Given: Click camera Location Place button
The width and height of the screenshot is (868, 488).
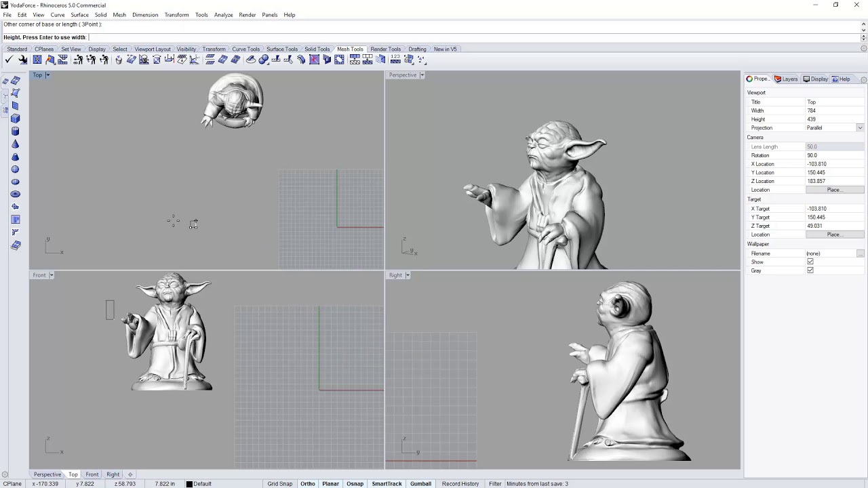Looking at the screenshot, I should 835,190.
